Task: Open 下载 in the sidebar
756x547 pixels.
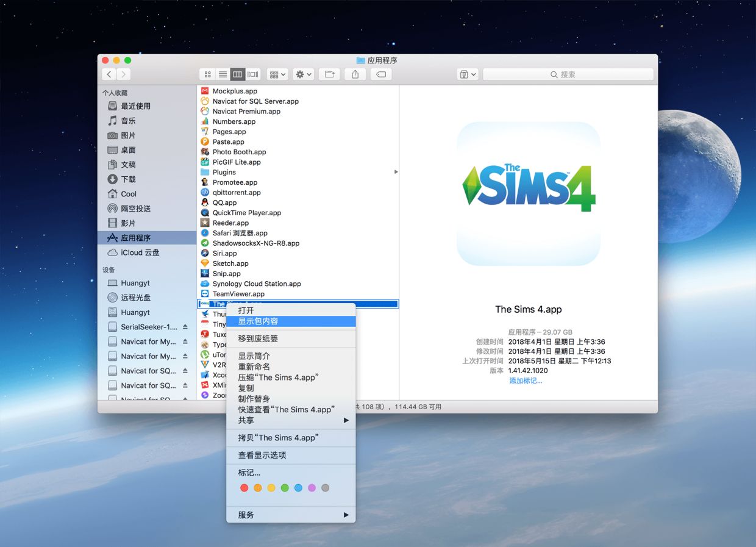Action: click(x=146, y=179)
